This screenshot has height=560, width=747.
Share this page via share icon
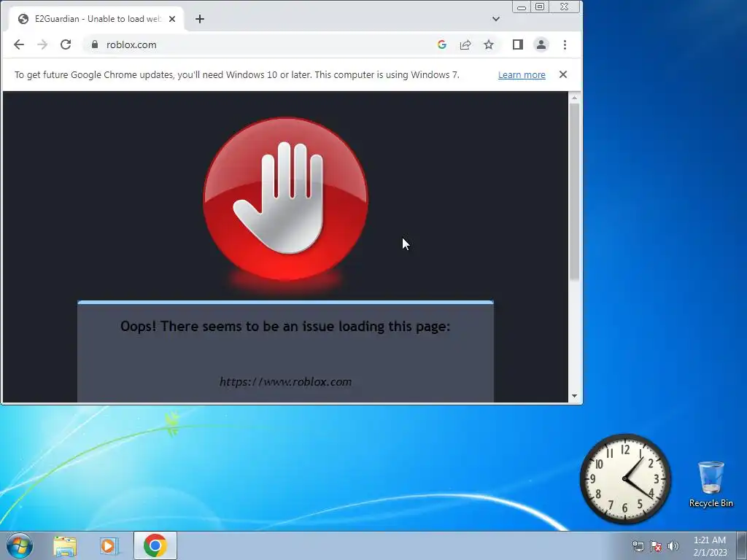pyautogui.click(x=465, y=44)
